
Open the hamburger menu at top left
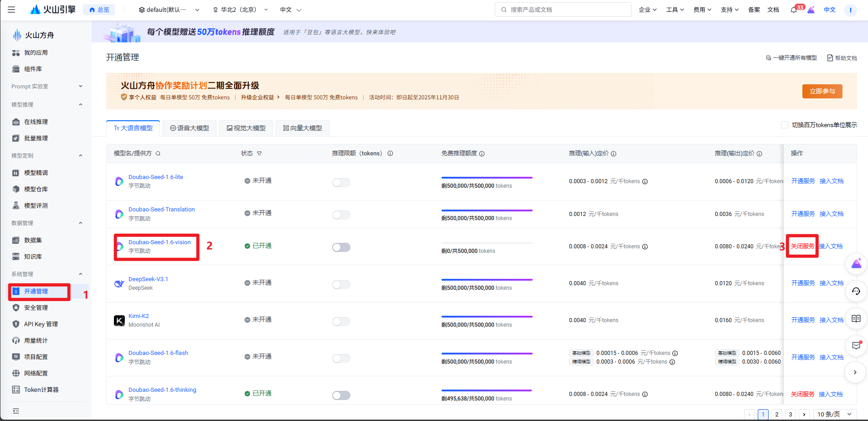point(11,10)
